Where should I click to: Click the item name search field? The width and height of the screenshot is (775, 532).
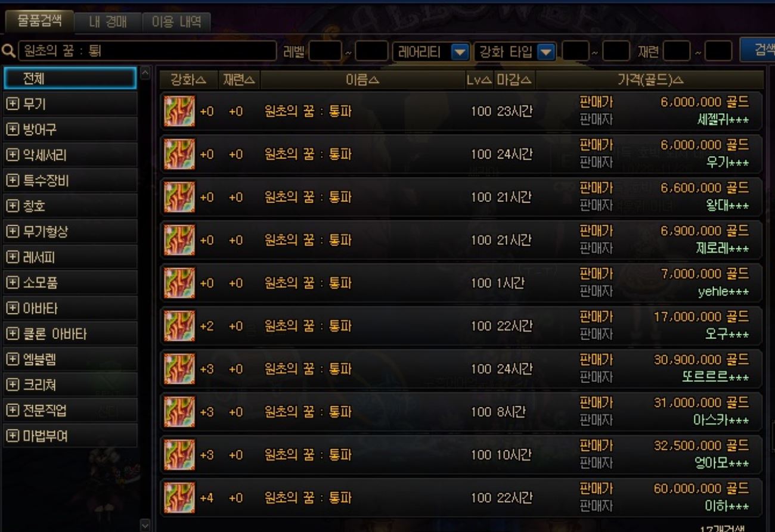147,51
